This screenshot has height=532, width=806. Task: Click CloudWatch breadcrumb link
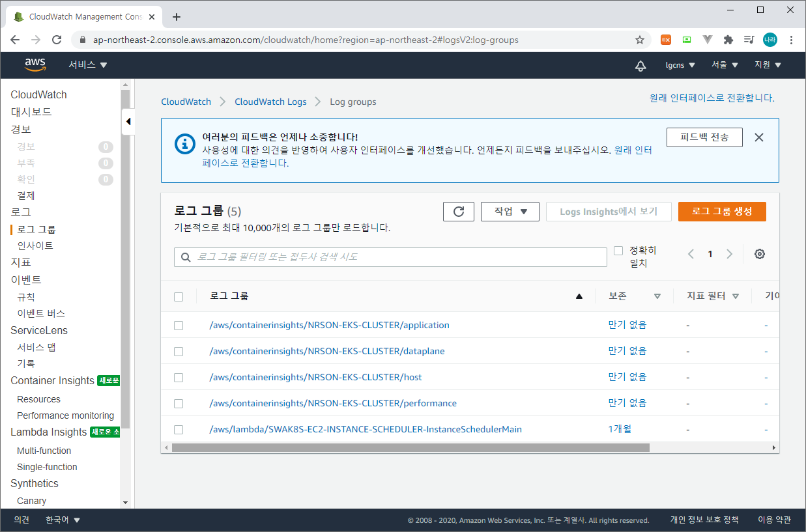(186, 102)
